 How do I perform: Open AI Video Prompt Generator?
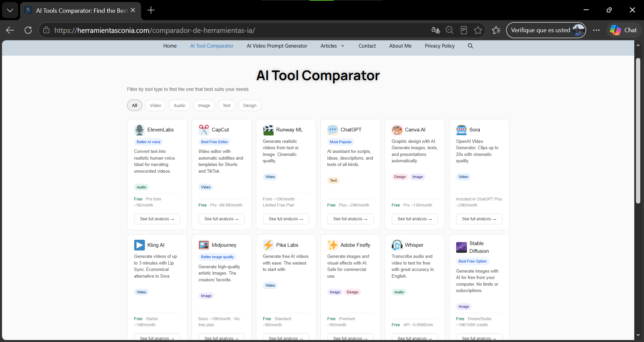tap(277, 46)
